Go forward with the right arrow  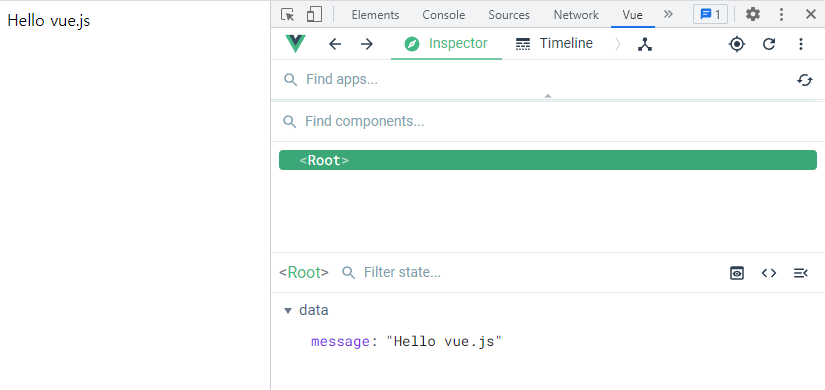tap(367, 44)
